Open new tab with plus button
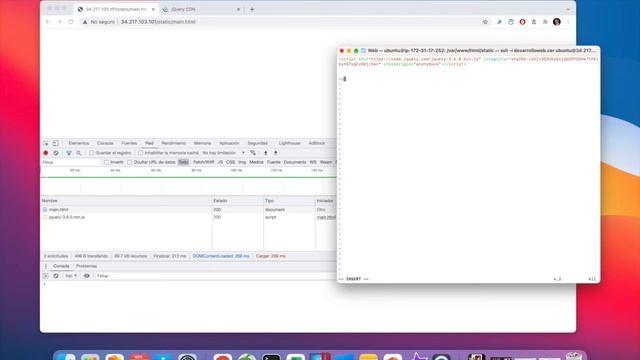This screenshot has width=640, height=360. point(252,9)
